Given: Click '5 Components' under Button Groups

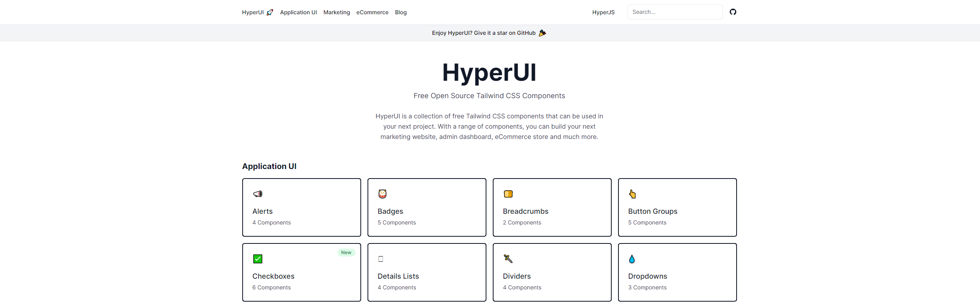Looking at the screenshot, I should click(x=647, y=222).
